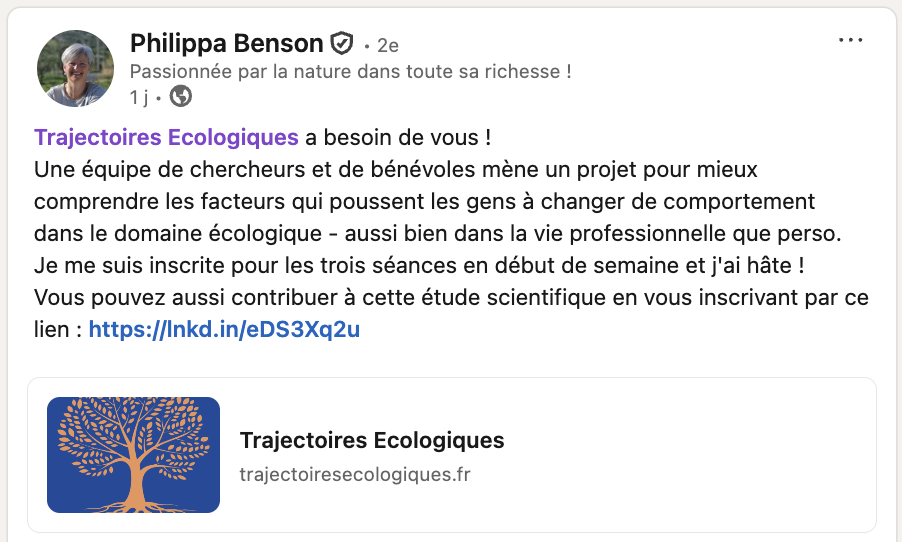Click the blank right area of the link preview card
The height and width of the screenshot is (542, 902).
(x=700, y=455)
